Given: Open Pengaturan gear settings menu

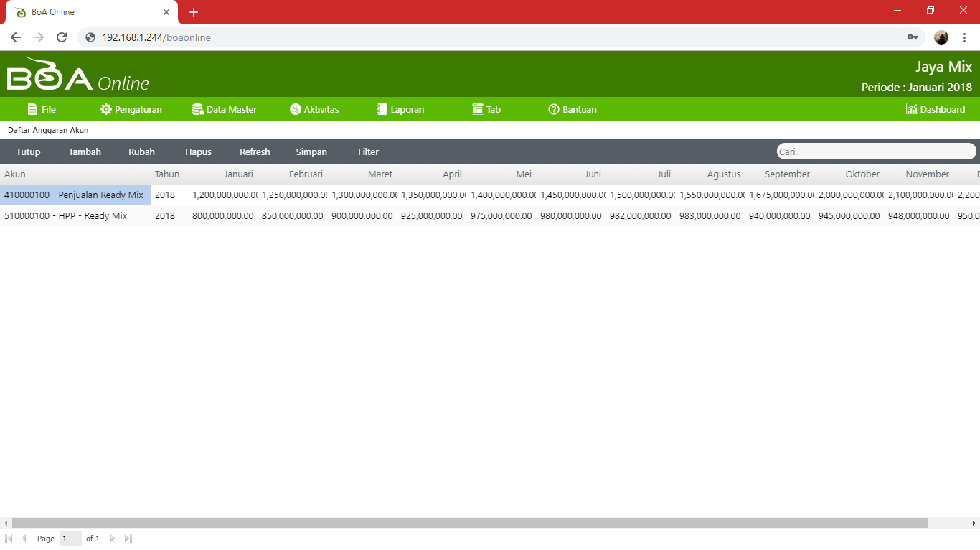Looking at the screenshot, I should click(106, 109).
